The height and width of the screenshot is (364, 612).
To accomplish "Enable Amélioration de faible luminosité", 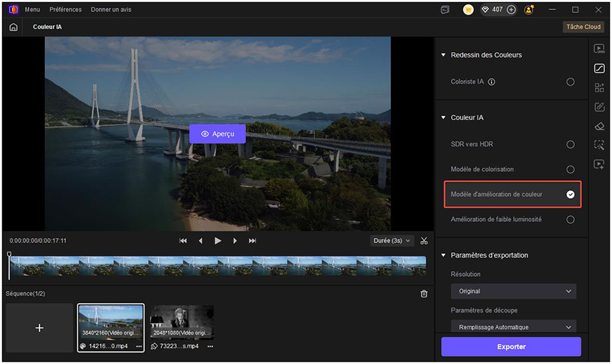I will point(570,220).
